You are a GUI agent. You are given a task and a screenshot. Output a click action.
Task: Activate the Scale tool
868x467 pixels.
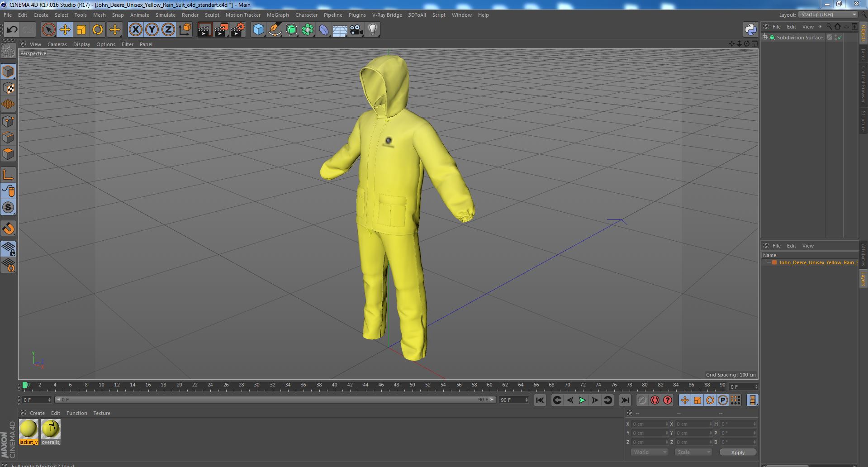[81, 30]
